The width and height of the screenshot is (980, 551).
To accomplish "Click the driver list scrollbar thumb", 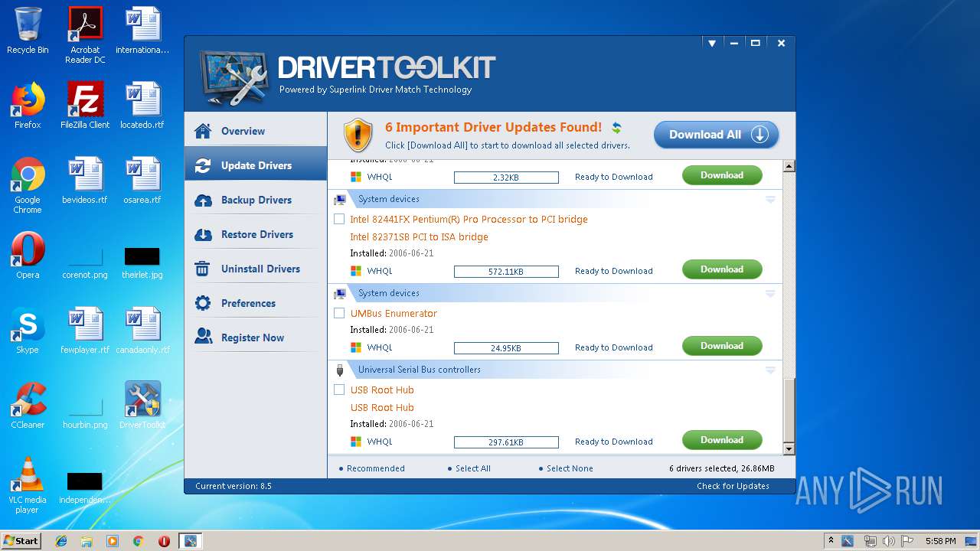I will (x=789, y=409).
